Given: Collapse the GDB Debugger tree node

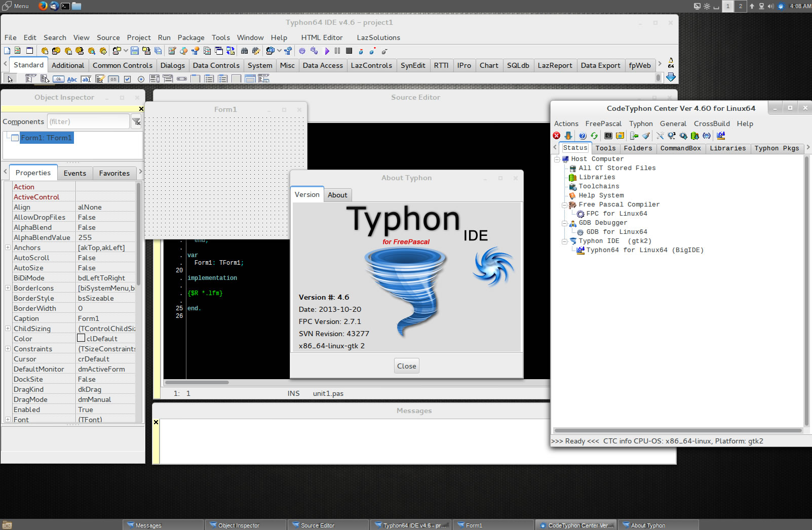Looking at the screenshot, I should tap(564, 223).
